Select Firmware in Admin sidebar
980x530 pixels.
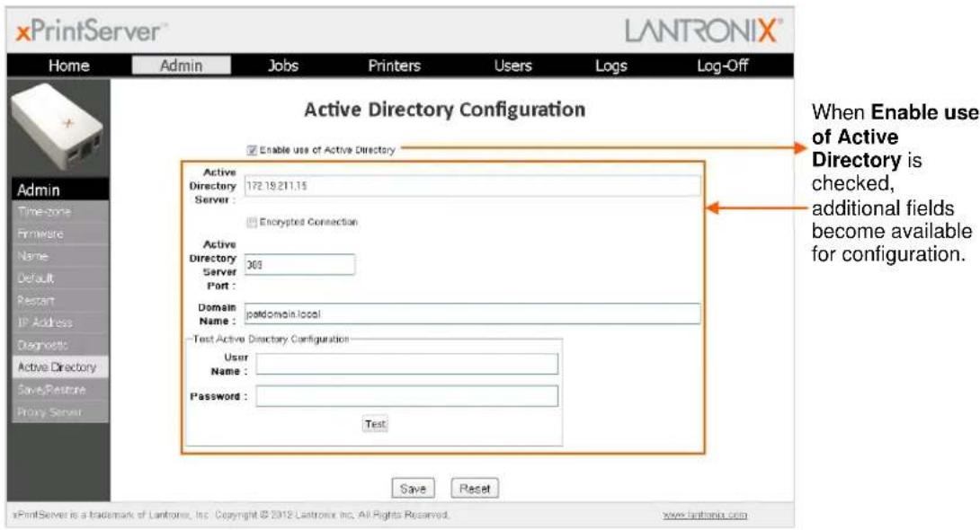60,234
